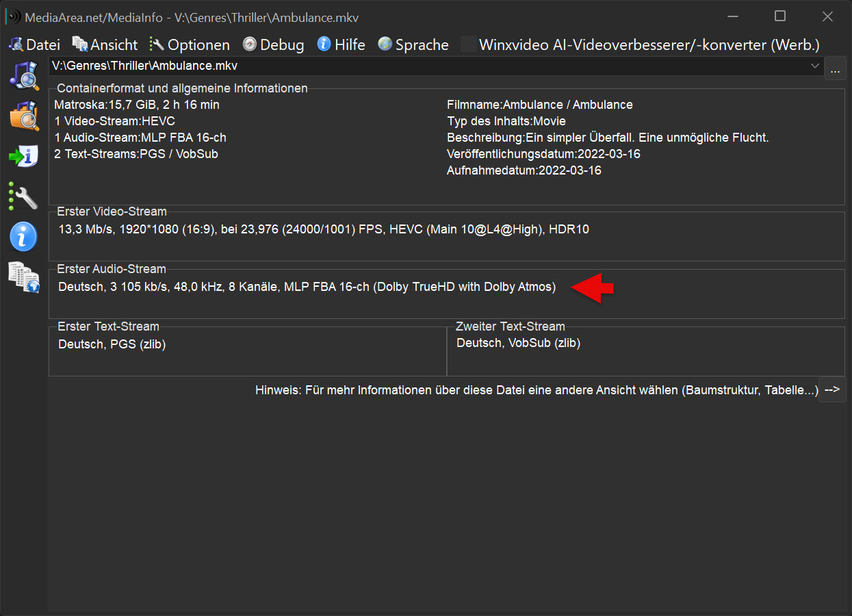Click the MediaInfo title bar app icon
Image resolution: width=852 pixels, height=616 pixels.
(x=14, y=17)
